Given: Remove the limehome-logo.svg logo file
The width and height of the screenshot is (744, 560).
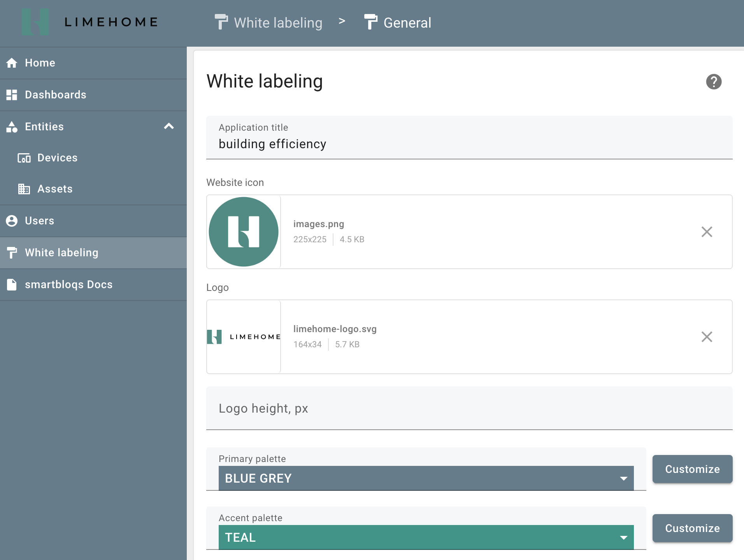Looking at the screenshot, I should point(707,337).
